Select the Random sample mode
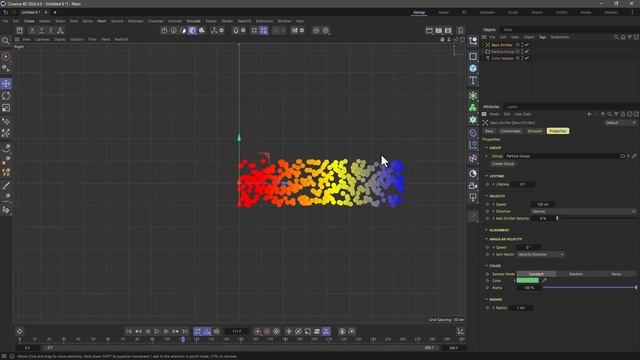The image size is (640, 360). click(x=576, y=274)
